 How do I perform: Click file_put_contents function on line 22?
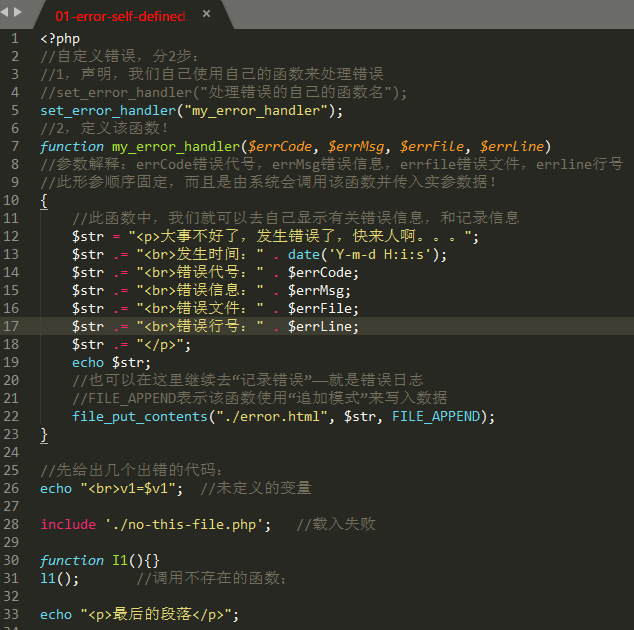point(139,417)
